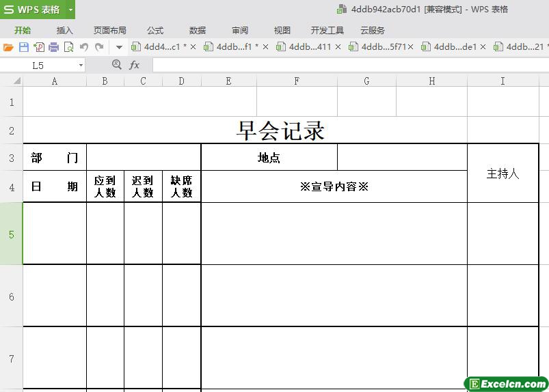The height and width of the screenshot is (392, 549).
Task: Select row 6 header
Action: pos(11,296)
